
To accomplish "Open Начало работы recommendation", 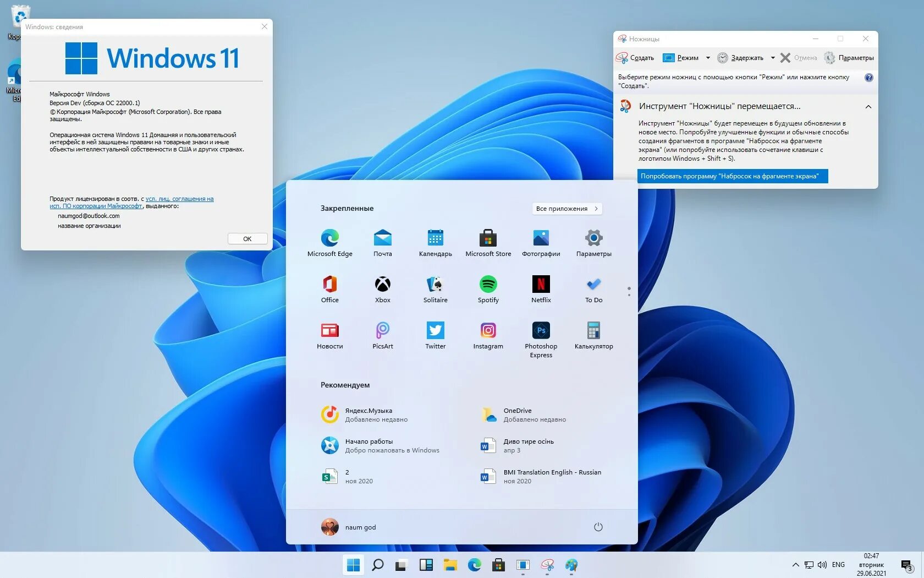I will pos(380,445).
